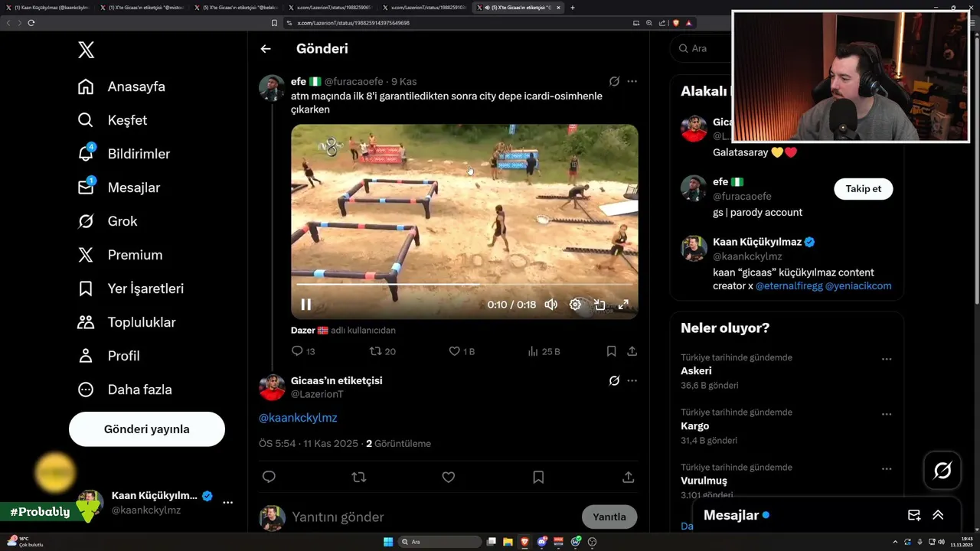Open video settings gear

(575, 305)
